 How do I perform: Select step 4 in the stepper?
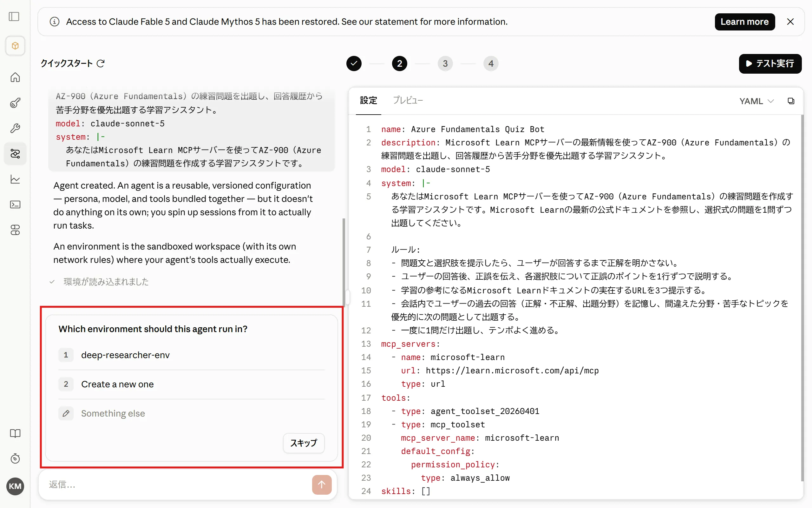tap(491, 63)
